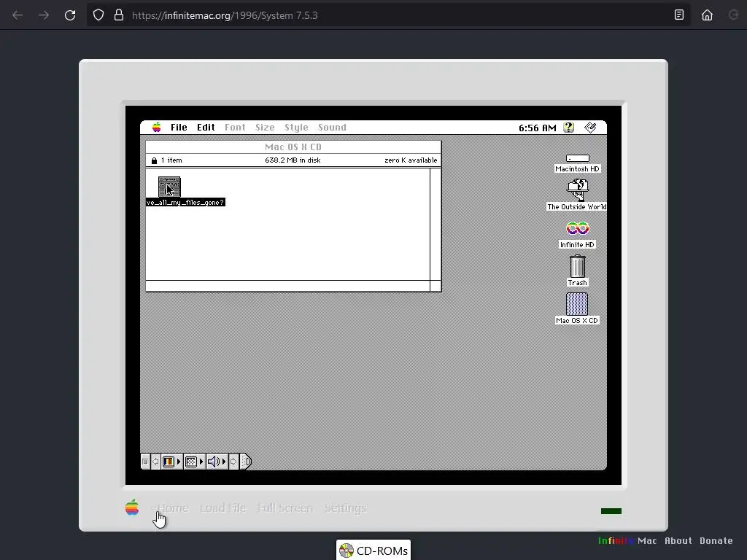The height and width of the screenshot is (560, 747).
Task: Click the resize box in CD window corner
Action: pyautogui.click(x=436, y=286)
